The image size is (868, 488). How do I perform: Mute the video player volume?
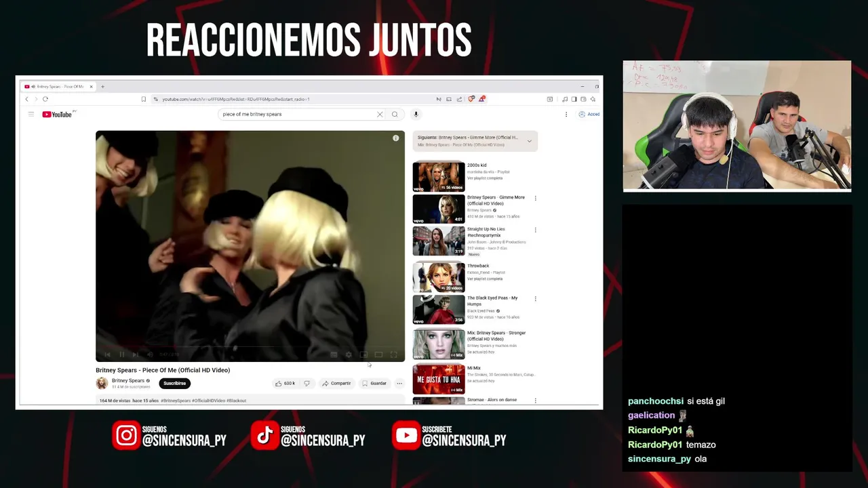coord(150,354)
